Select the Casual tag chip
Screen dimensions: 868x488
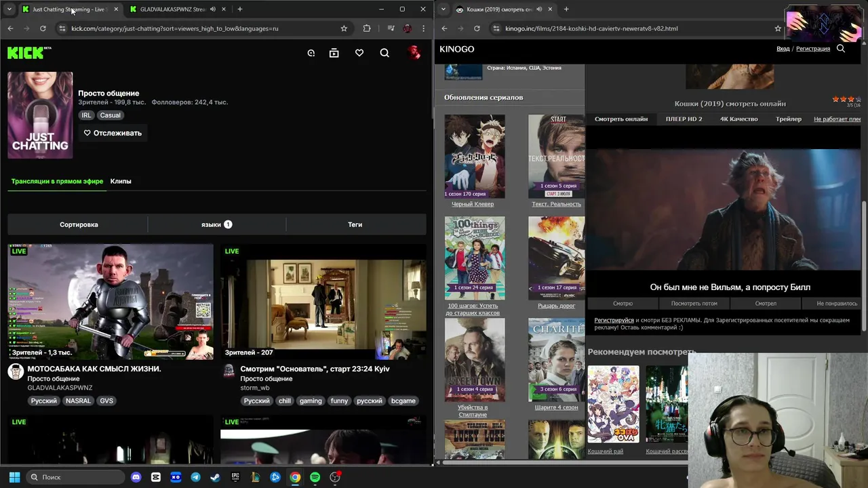coord(110,115)
